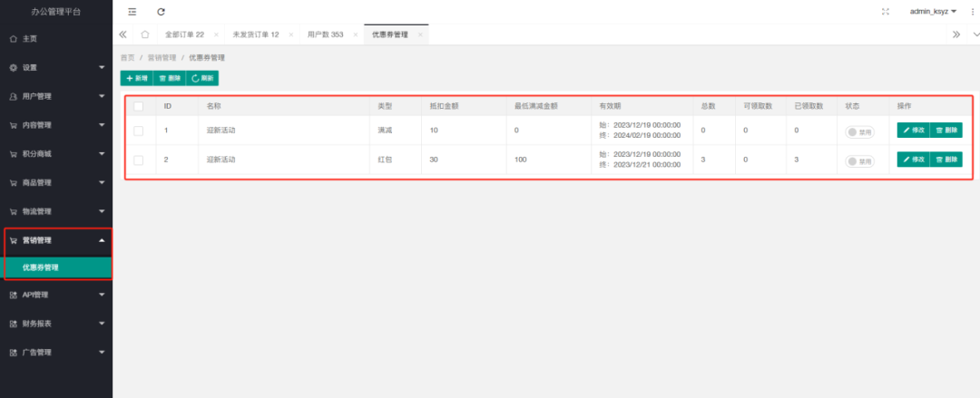Close the 优惠券管理 tab
Image resolution: width=980 pixels, height=398 pixels.
(420, 34)
